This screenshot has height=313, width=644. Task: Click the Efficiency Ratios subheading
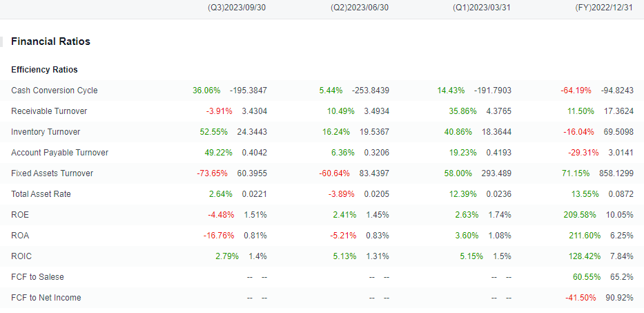[x=44, y=70]
